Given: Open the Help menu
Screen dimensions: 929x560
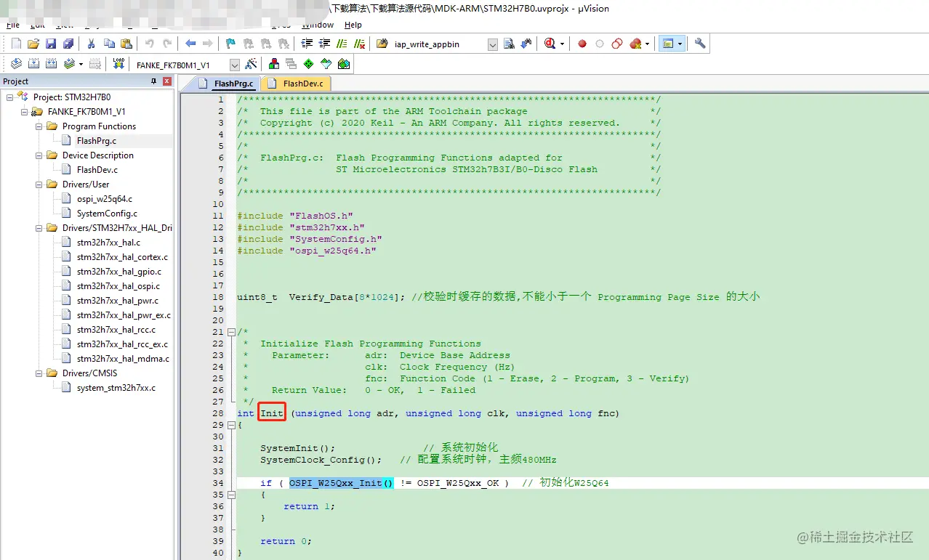Looking at the screenshot, I should [353, 25].
